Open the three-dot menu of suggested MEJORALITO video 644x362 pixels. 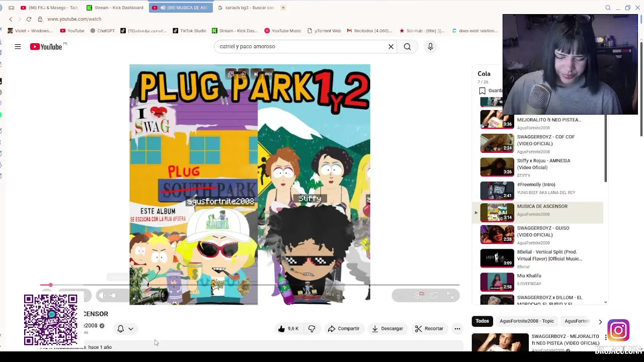605,337
